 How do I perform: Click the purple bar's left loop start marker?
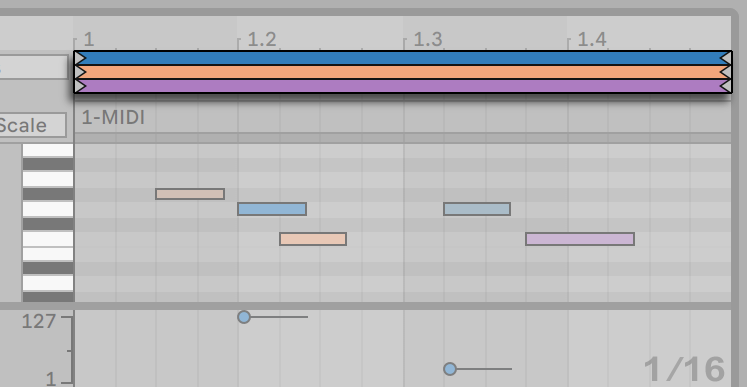[80, 86]
